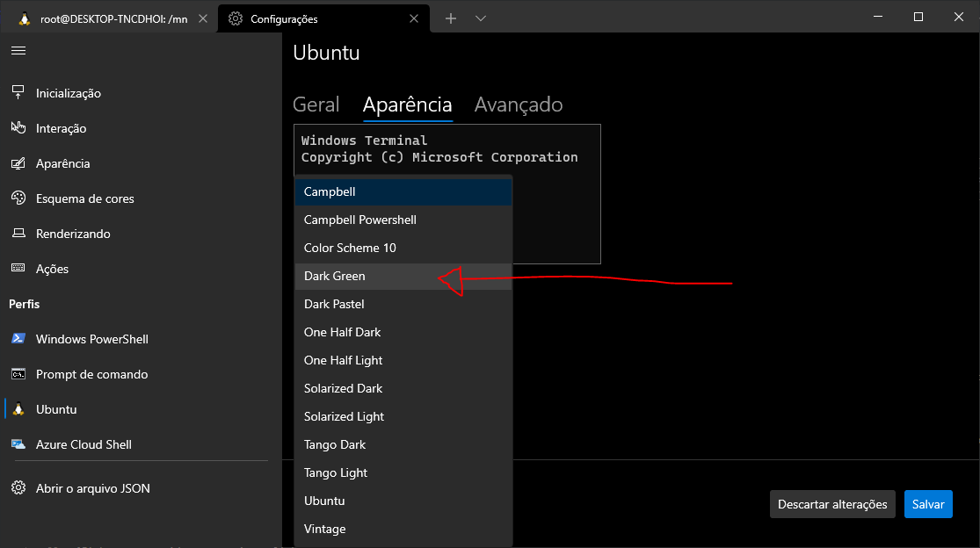Click the Renderizando laptop icon
Viewport: 980px width, 548px height.
click(18, 233)
